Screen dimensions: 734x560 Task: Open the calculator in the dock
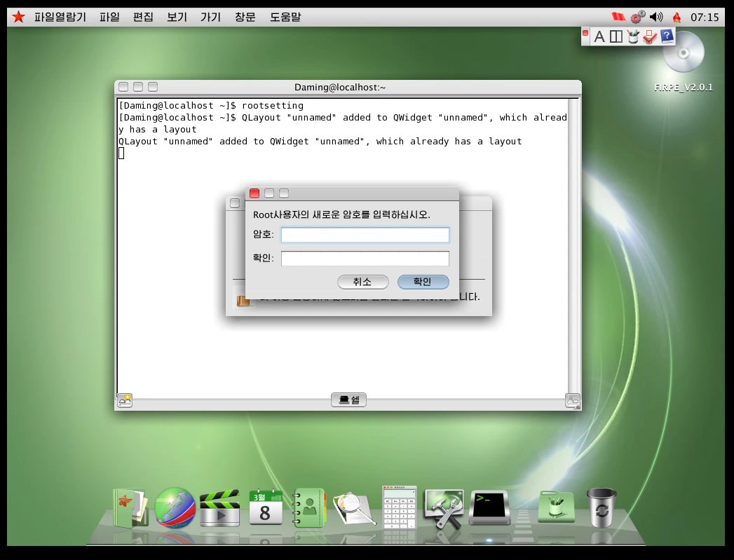coord(399,507)
